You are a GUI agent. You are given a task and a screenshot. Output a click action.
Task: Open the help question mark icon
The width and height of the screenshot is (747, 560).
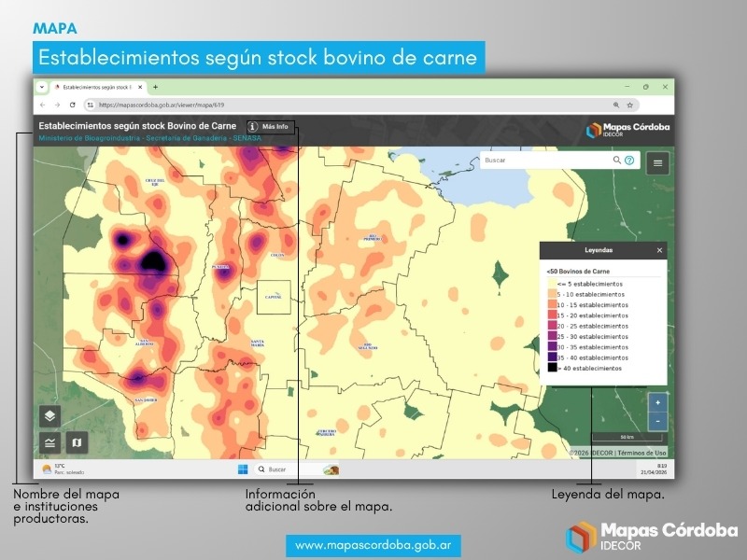(629, 161)
